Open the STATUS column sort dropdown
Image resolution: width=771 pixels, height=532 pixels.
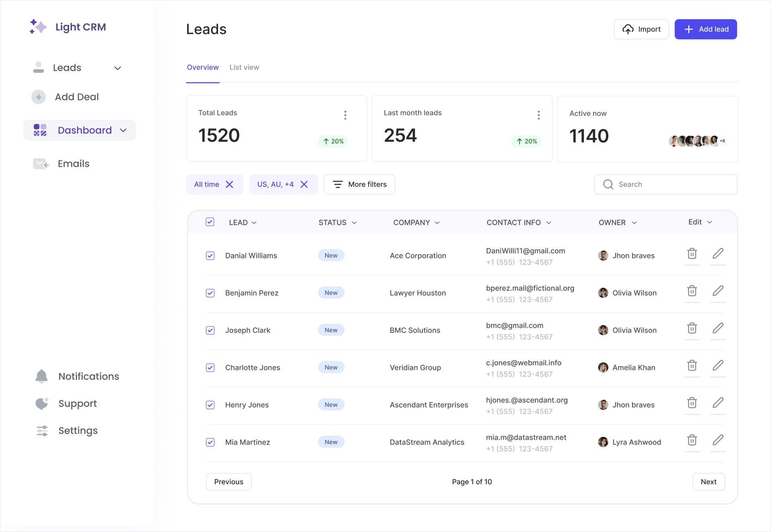pos(354,223)
